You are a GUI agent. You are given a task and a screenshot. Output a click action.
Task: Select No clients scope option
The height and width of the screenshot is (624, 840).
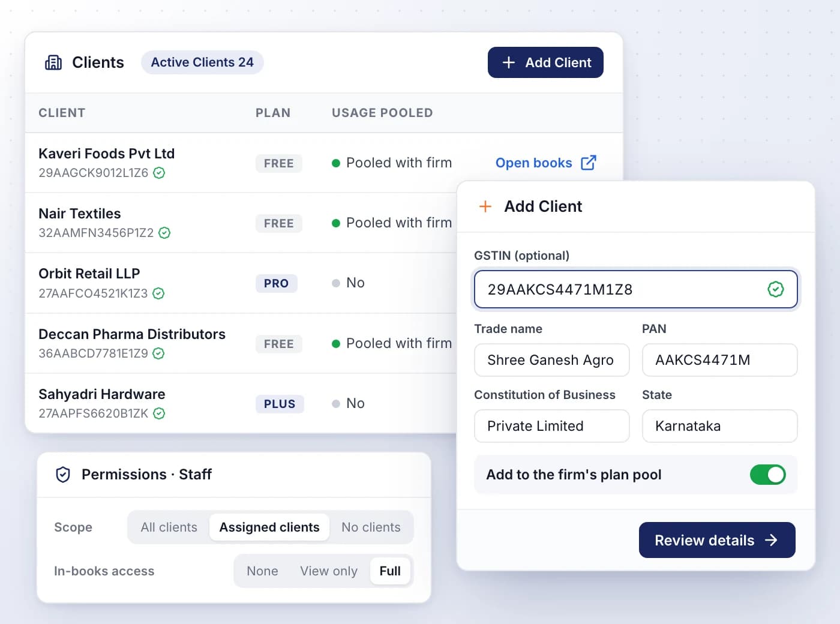(x=371, y=527)
